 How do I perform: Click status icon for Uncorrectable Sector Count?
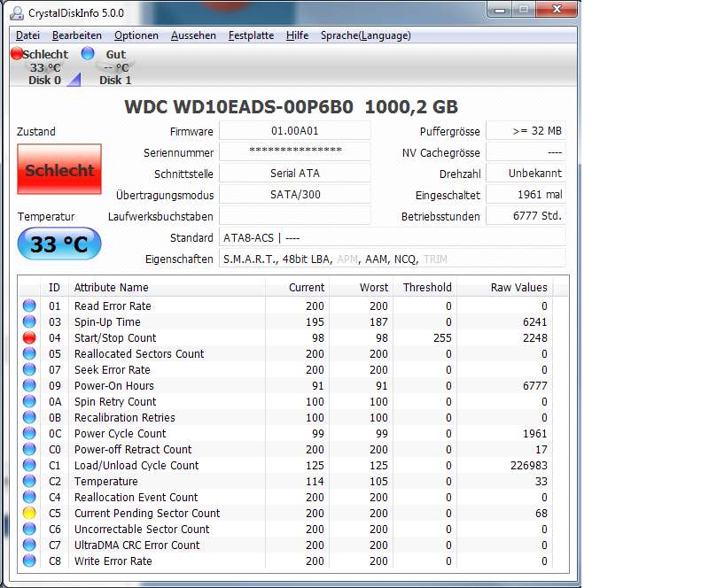coord(29,529)
